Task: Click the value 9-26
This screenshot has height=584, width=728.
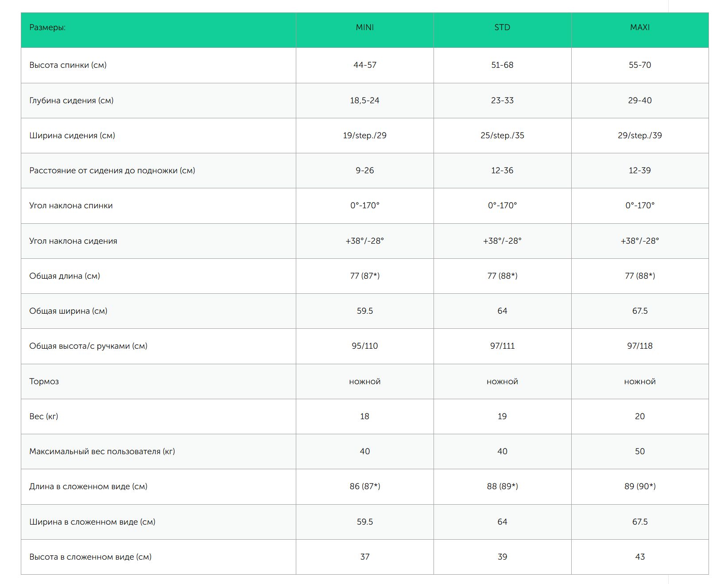Action: [x=364, y=171]
